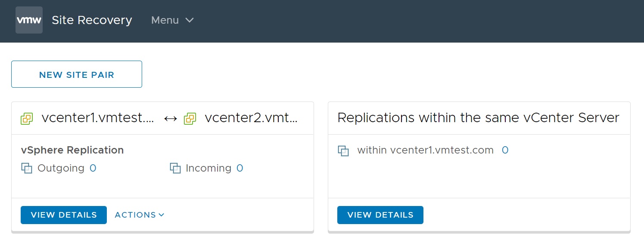The height and width of the screenshot is (246, 644).
Task: Click the Site Recovery title
Action: [x=92, y=20]
